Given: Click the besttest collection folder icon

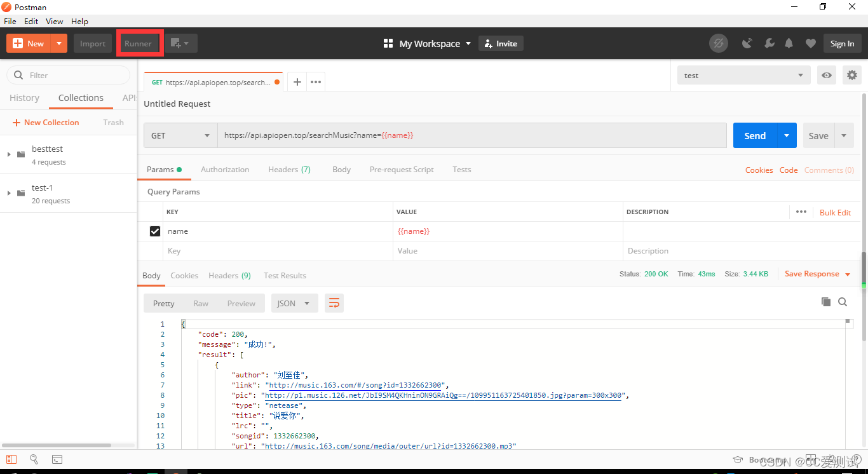Looking at the screenshot, I should coord(21,154).
